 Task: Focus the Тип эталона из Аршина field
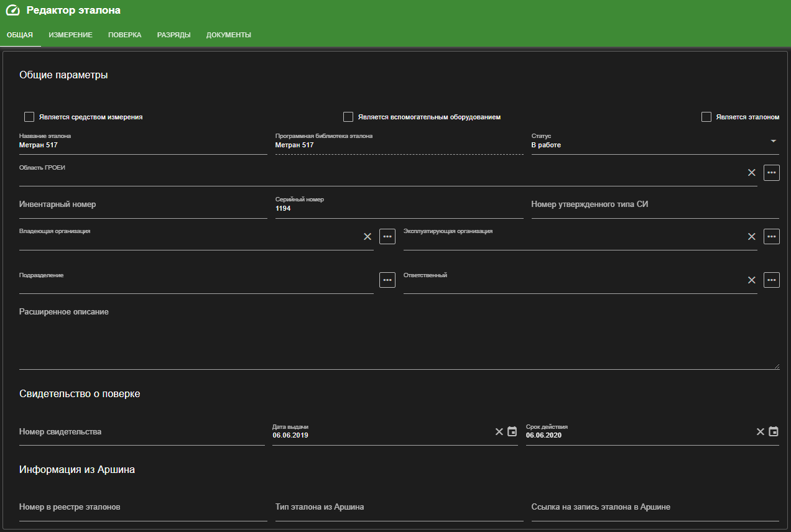399,509
